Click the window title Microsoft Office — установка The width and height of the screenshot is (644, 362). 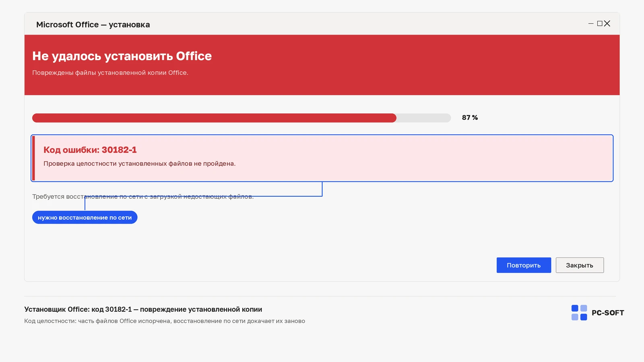(93, 25)
